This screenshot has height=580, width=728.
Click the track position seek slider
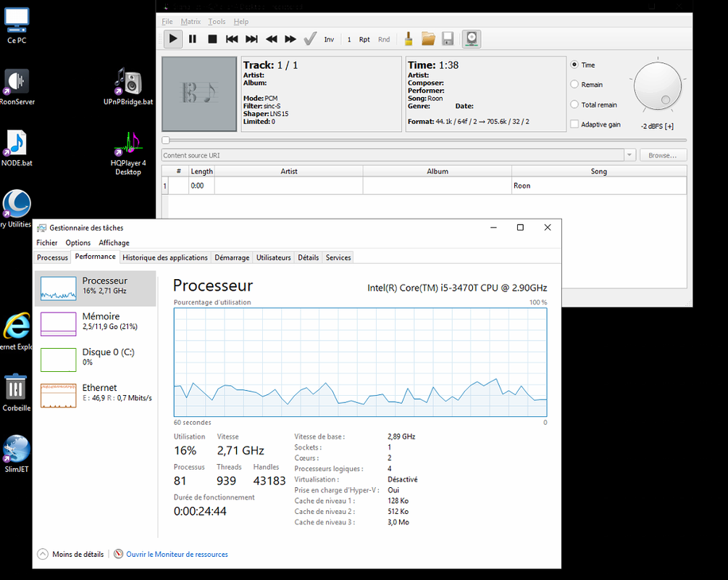[424, 140]
